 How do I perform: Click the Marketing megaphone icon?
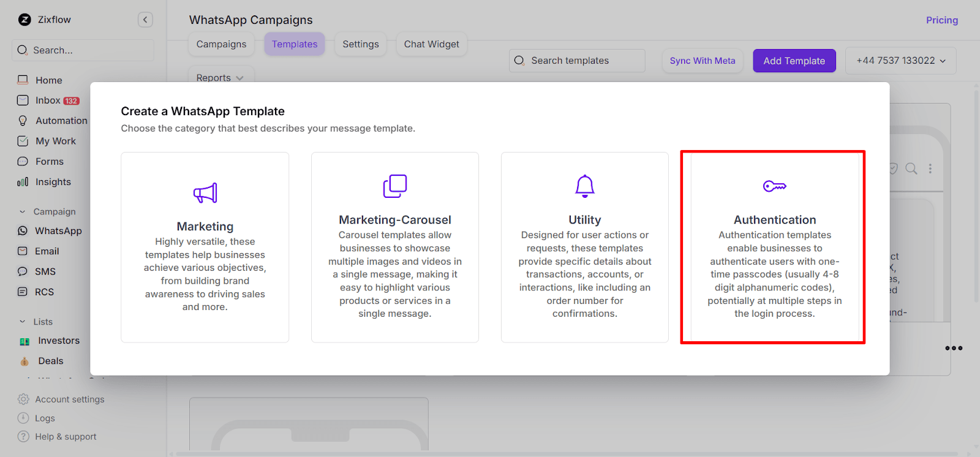click(205, 193)
